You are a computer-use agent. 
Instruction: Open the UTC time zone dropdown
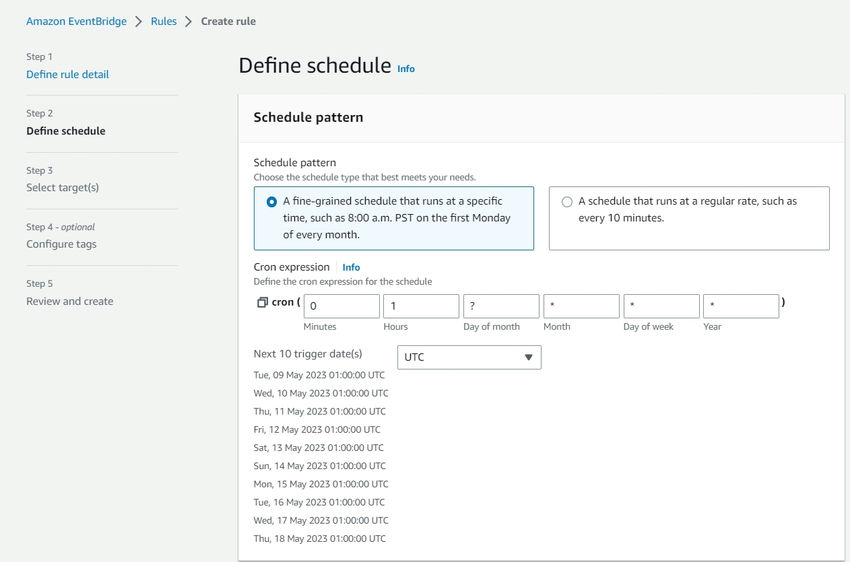click(469, 357)
